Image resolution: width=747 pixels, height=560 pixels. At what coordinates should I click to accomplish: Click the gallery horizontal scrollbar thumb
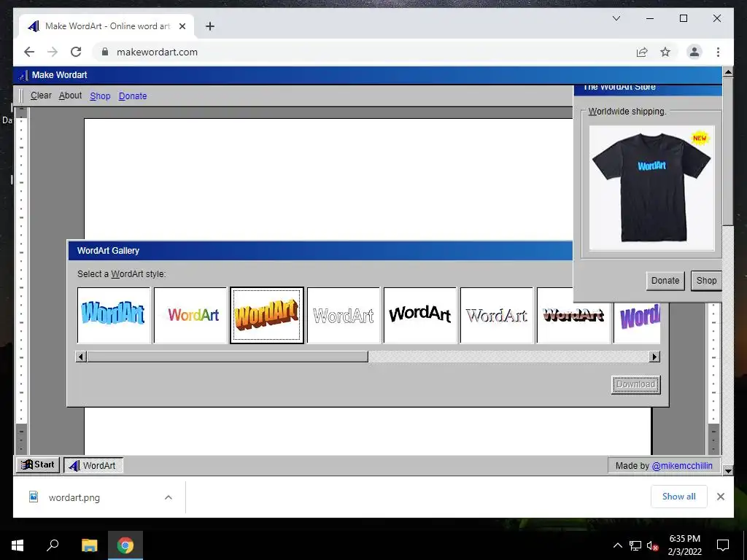coord(228,357)
